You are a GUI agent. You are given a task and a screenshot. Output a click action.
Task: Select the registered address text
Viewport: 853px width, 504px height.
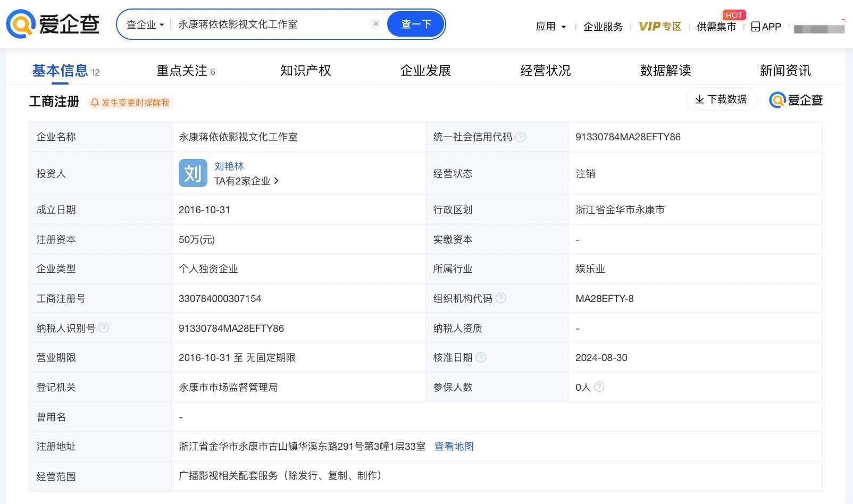(x=302, y=447)
